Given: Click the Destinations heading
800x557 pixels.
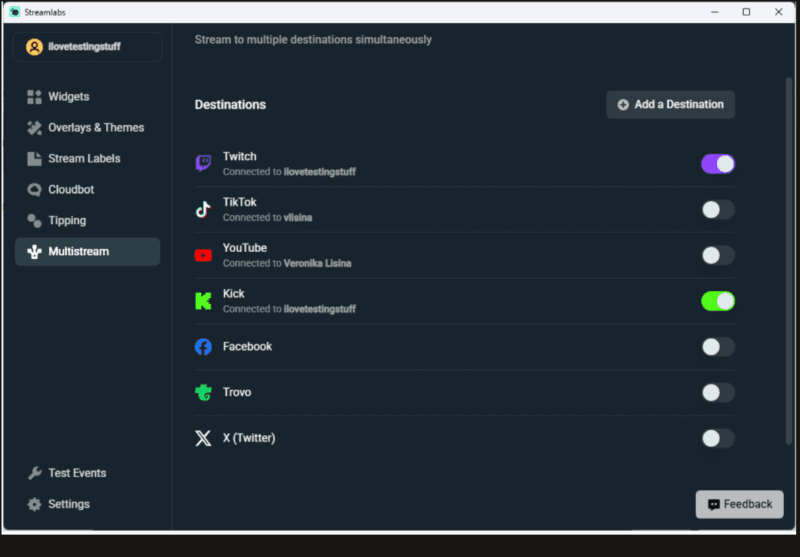Looking at the screenshot, I should pyautogui.click(x=230, y=105).
